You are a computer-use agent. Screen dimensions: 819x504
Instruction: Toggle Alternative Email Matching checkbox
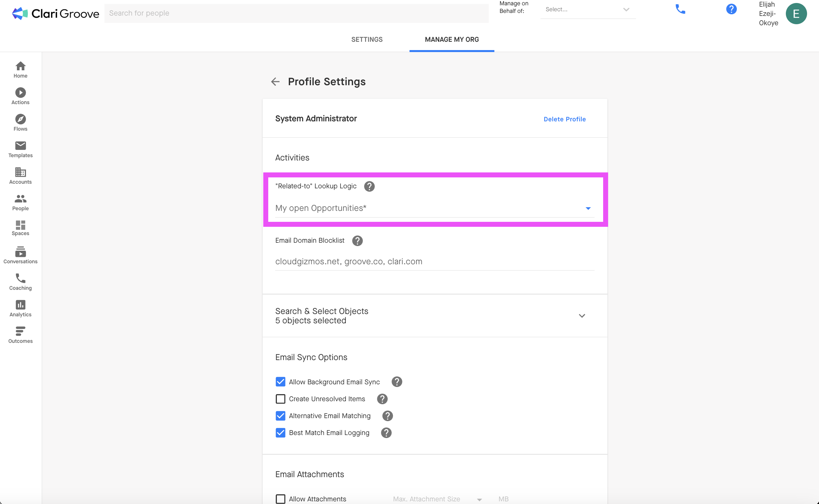[280, 416]
